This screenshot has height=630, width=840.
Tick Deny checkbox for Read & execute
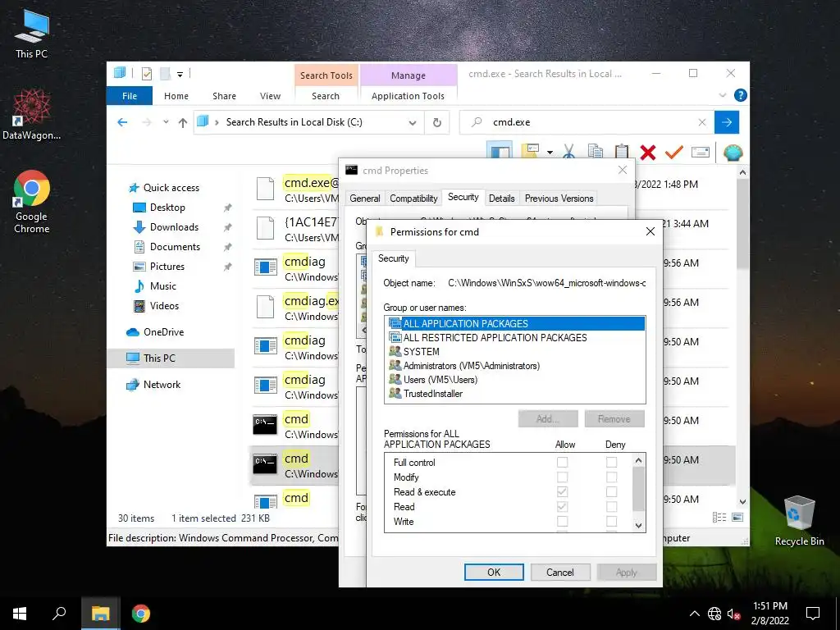click(x=611, y=492)
